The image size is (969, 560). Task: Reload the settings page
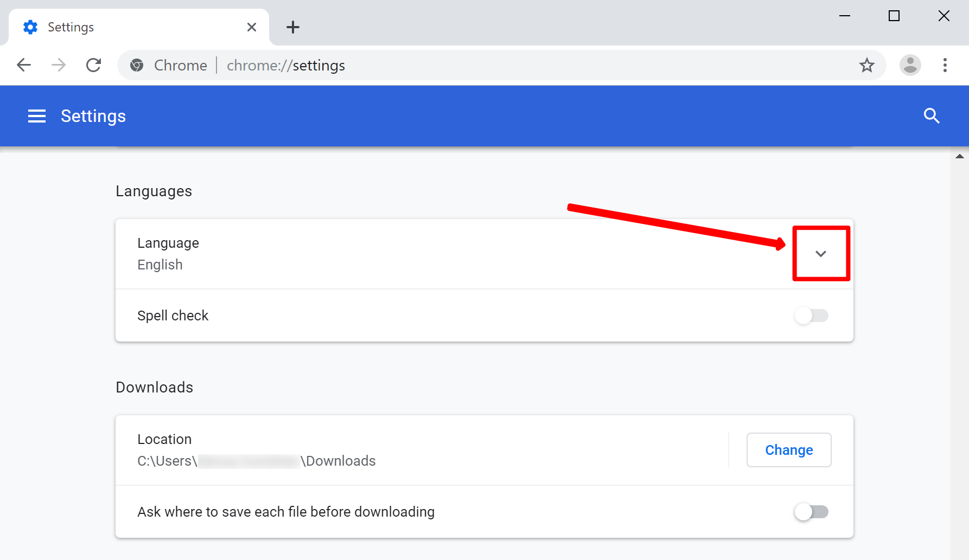pyautogui.click(x=94, y=66)
